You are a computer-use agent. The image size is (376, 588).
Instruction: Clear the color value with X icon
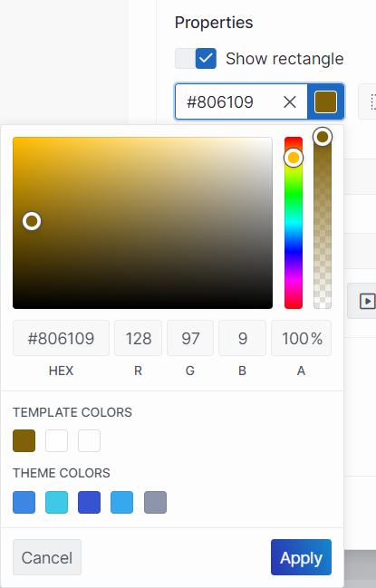pos(289,102)
